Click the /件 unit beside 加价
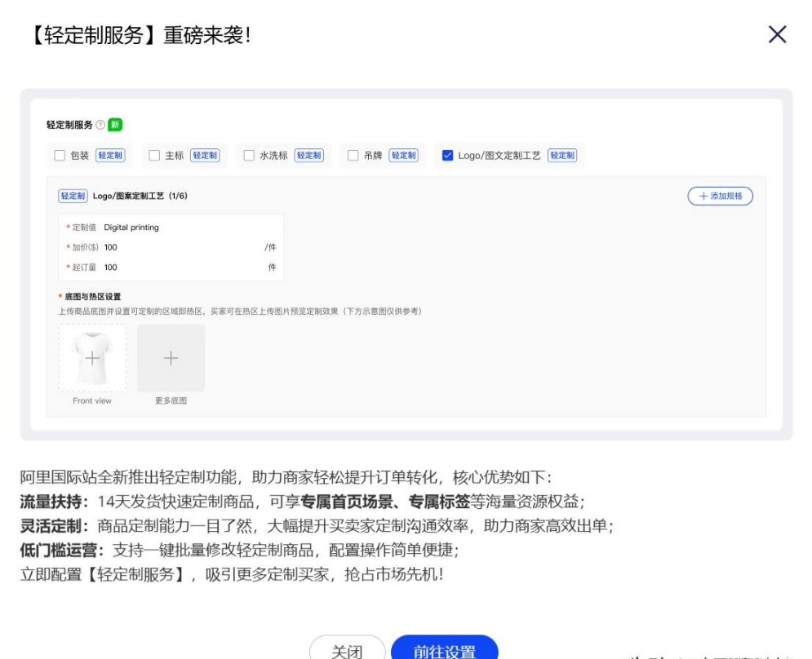This screenshot has height=659, width=812. point(270,247)
